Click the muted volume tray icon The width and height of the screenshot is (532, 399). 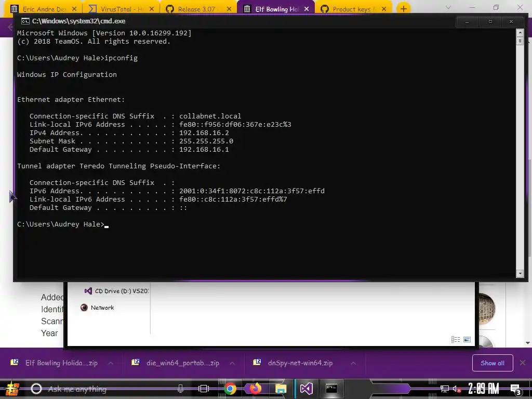pos(457,389)
